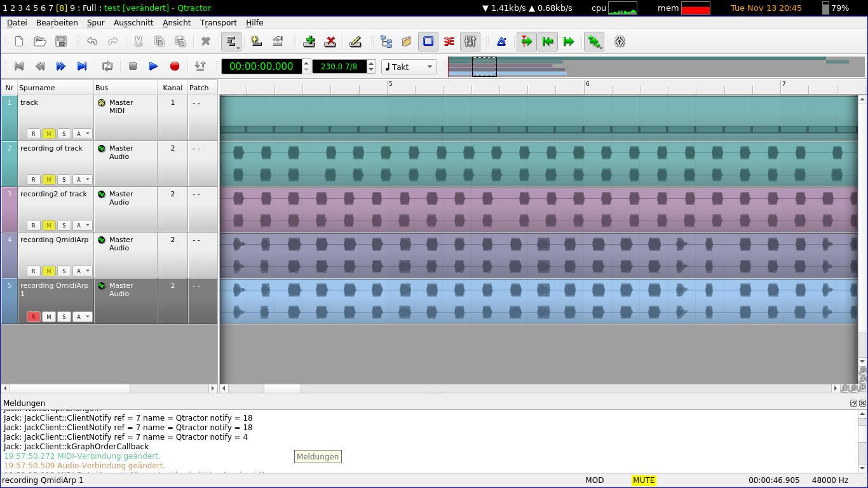Click the Copy icon in toolbar
The height and width of the screenshot is (488, 868).
[x=159, y=41]
